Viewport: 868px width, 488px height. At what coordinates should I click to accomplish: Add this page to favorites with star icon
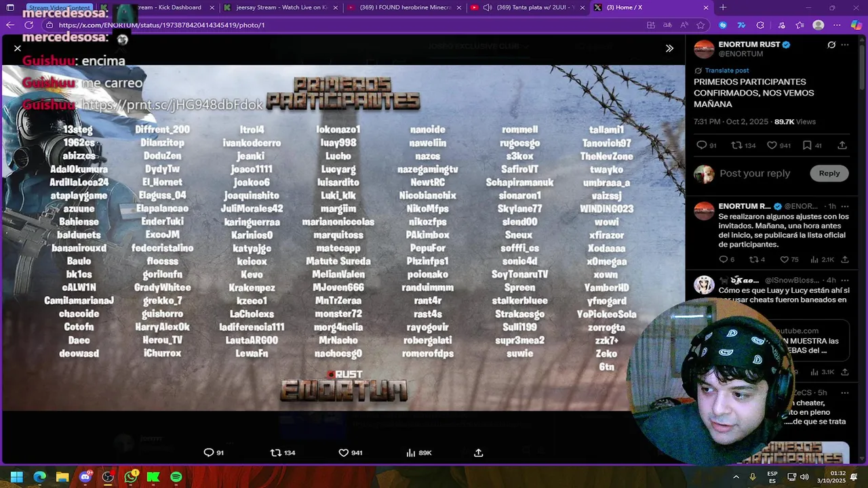click(x=701, y=25)
